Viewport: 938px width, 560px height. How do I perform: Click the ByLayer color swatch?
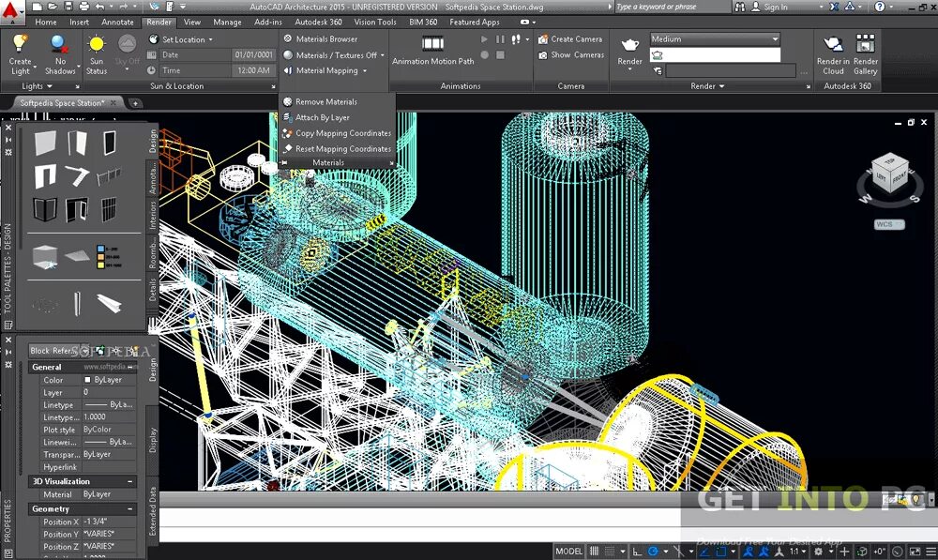click(x=89, y=380)
